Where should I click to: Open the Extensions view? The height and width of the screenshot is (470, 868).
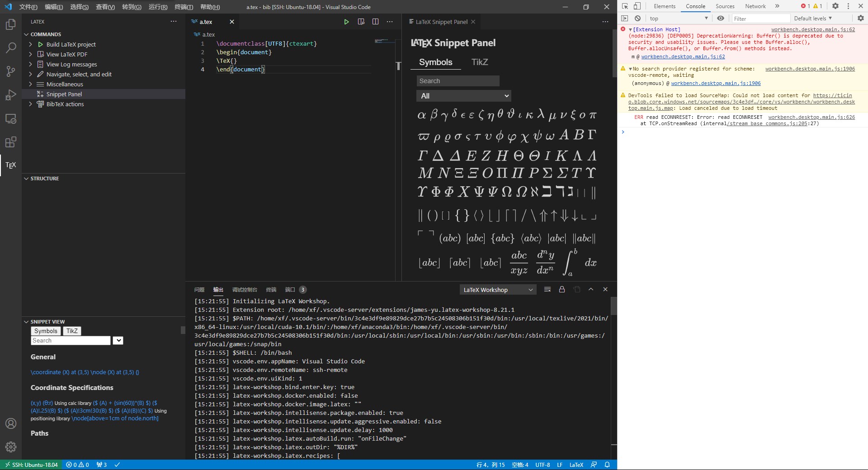coord(11,142)
